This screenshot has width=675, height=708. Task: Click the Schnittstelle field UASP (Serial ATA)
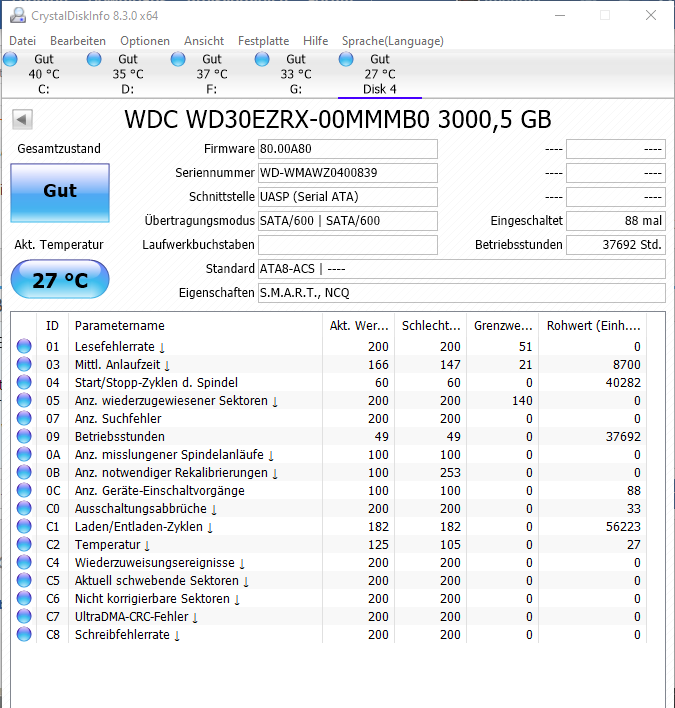348,197
